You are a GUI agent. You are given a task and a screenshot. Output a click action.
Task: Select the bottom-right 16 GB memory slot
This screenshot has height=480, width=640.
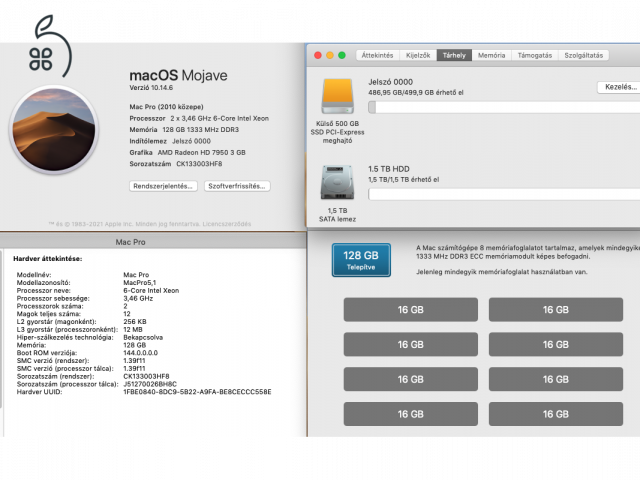[555, 414]
